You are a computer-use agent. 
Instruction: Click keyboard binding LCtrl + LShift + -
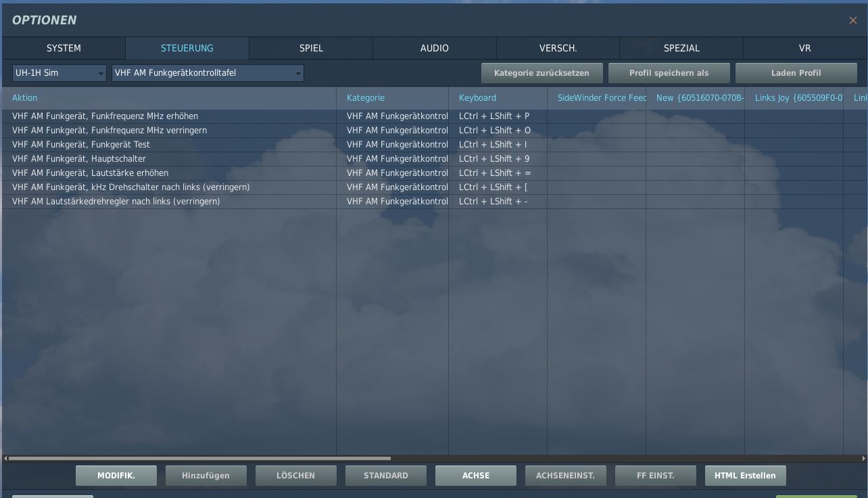pyautogui.click(x=498, y=201)
